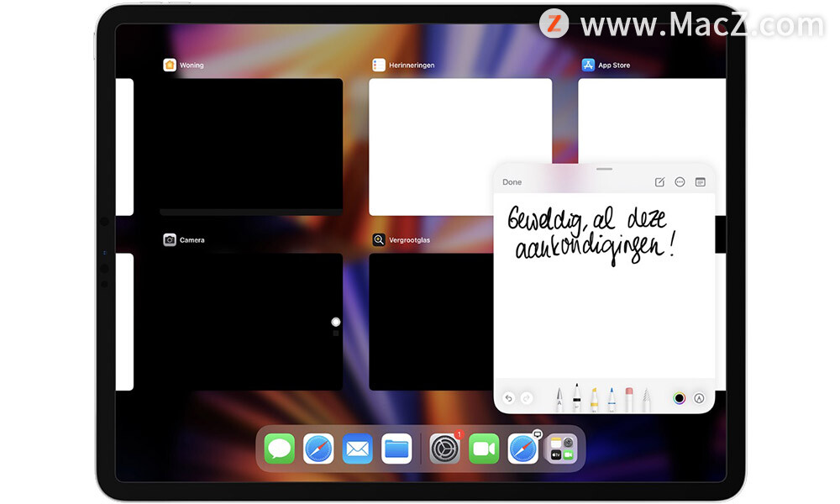
Task: Open the Files app in the dock
Action: coord(396,449)
